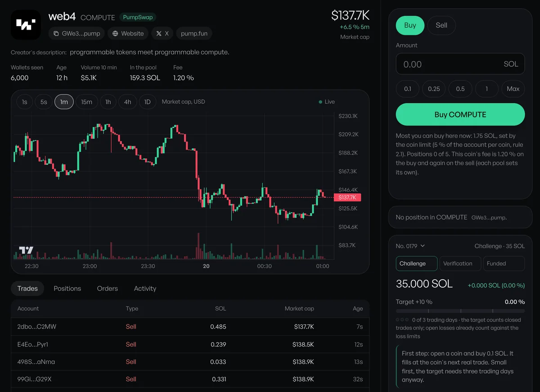This screenshot has height=392, width=540.
Task: Choose the Max amount preset
Action: (x=513, y=89)
